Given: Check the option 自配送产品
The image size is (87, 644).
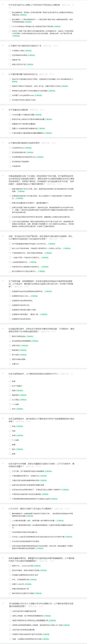Looking at the screenshot, I should click(x=10, y=60).
